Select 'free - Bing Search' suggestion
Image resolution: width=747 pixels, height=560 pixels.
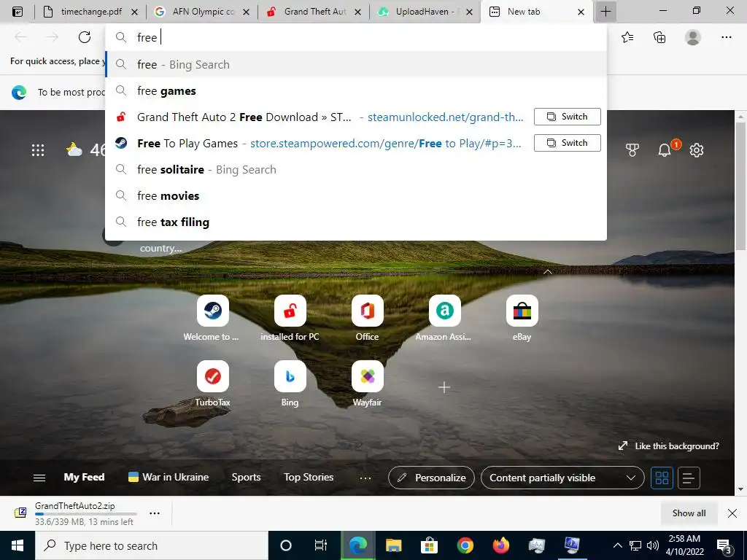tap(356, 64)
